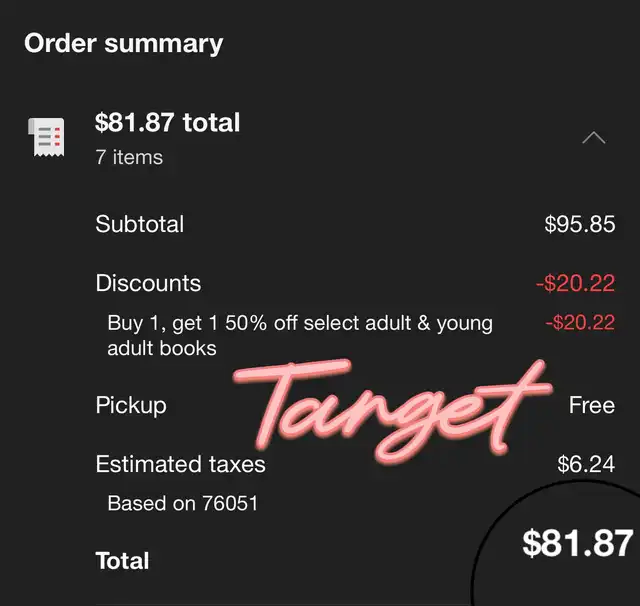Select the Pickup label
The height and width of the screenshot is (606, 640).
[131, 406]
